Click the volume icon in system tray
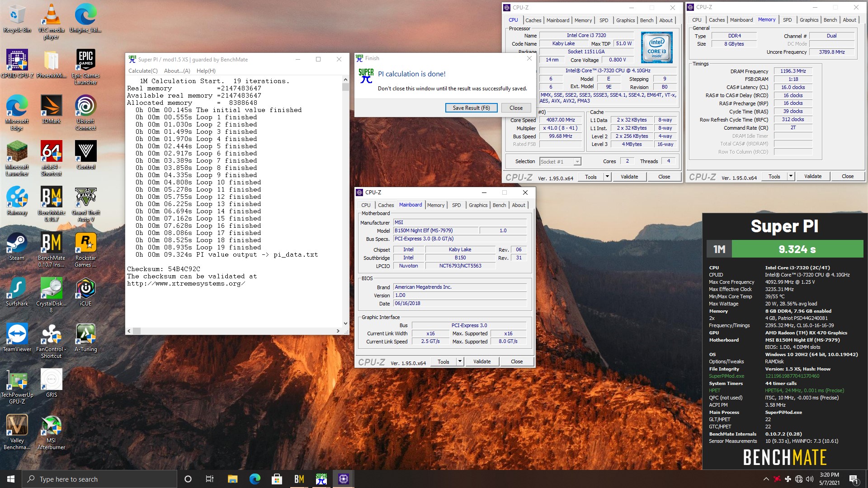 pyautogui.click(x=809, y=479)
